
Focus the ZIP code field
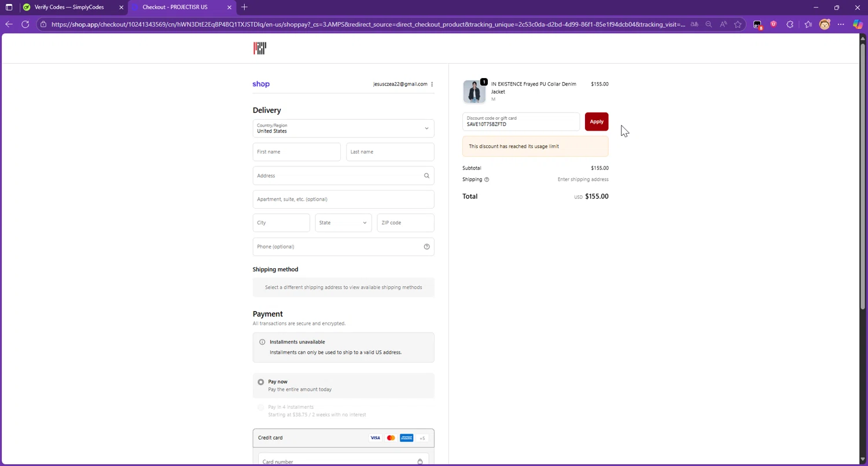tap(406, 223)
